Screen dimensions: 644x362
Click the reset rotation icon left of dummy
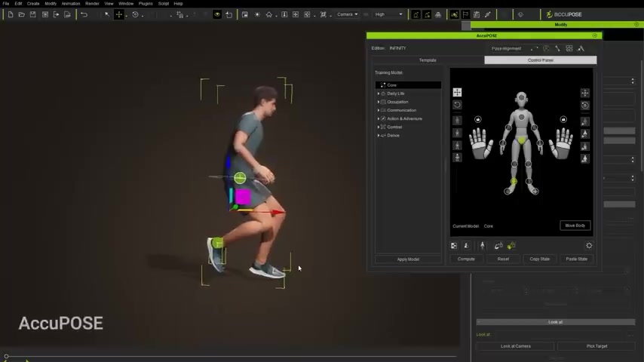pos(457,105)
